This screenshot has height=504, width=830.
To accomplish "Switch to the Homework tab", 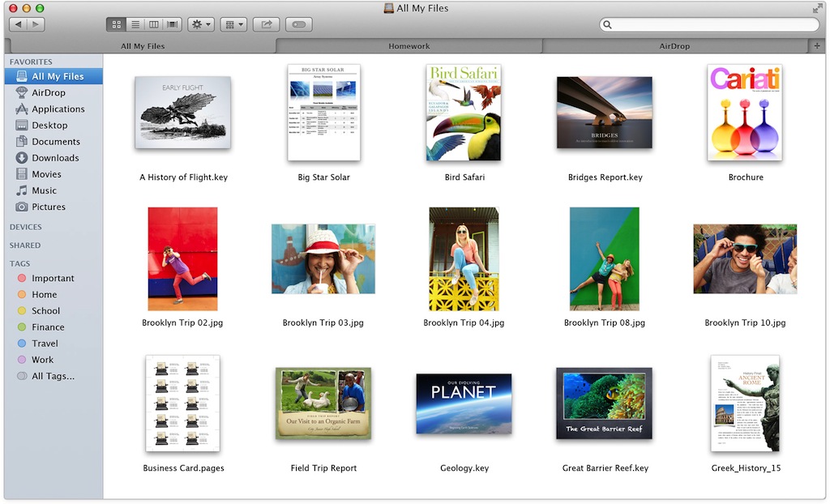I will pyautogui.click(x=409, y=46).
